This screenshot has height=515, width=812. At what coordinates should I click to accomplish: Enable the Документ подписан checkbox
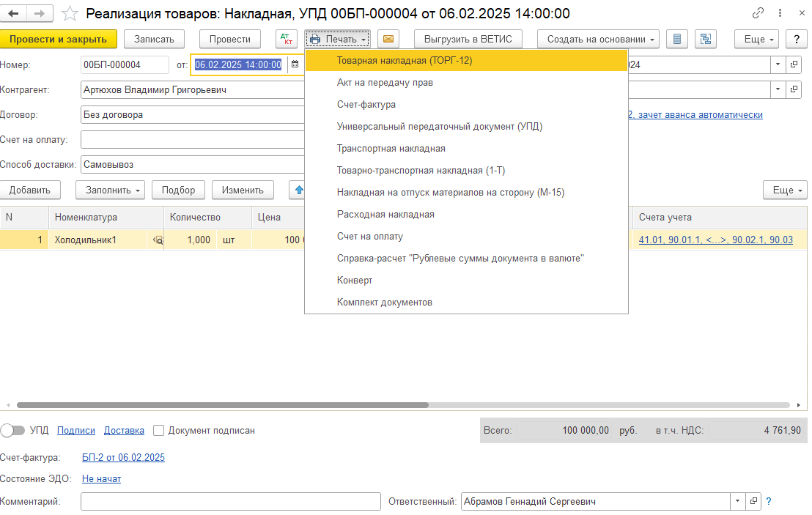(x=159, y=431)
